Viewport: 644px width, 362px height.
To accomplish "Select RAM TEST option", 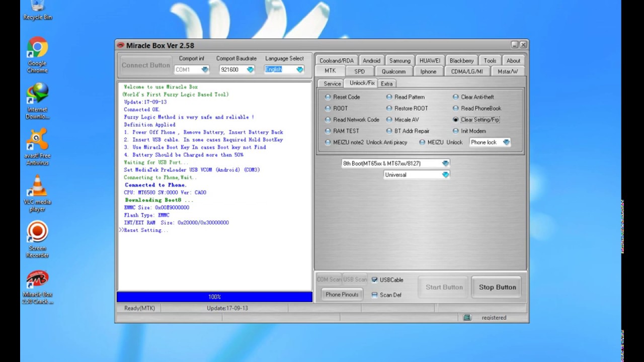I will [342, 131].
